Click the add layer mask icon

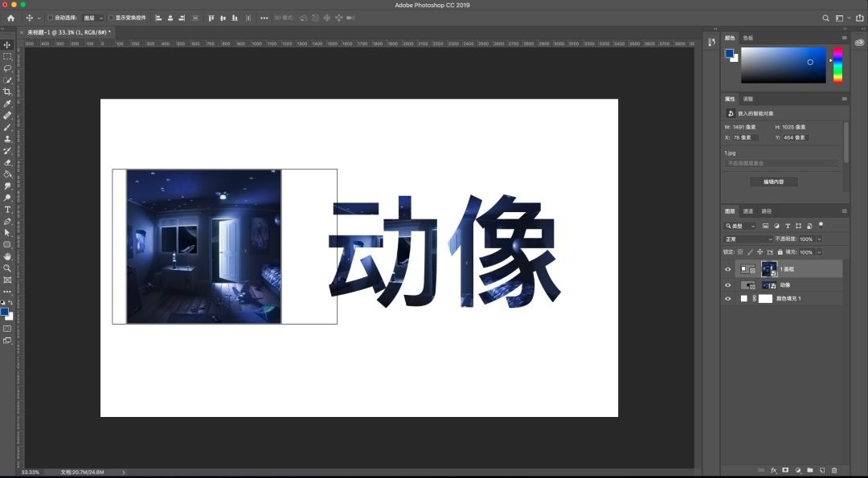pos(785,470)
